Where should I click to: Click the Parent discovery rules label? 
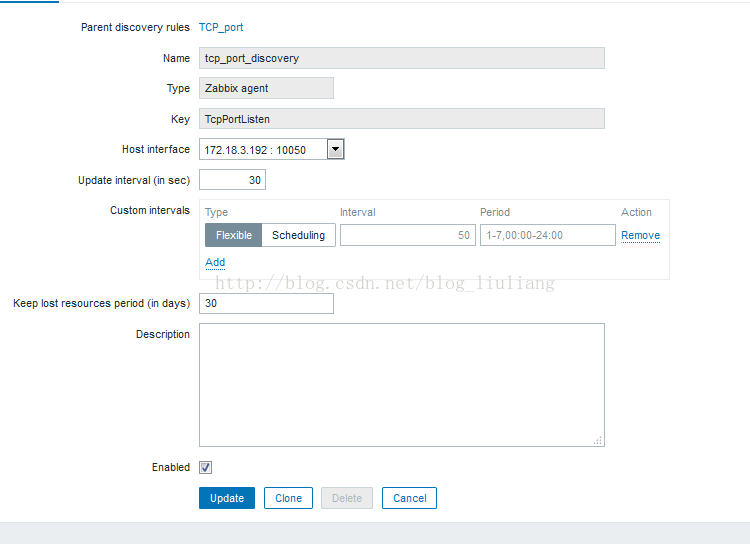pyautogui.click(x=135, y=27)
